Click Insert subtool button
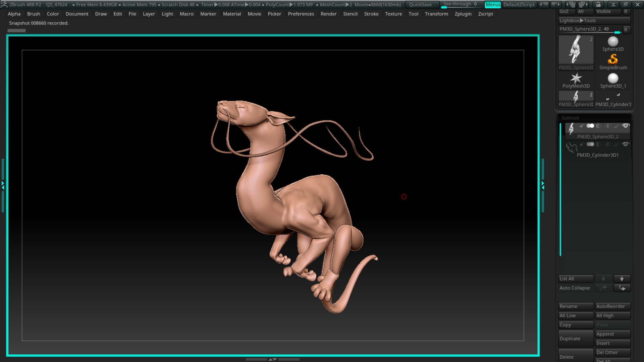644x362 pixels. 613,343
